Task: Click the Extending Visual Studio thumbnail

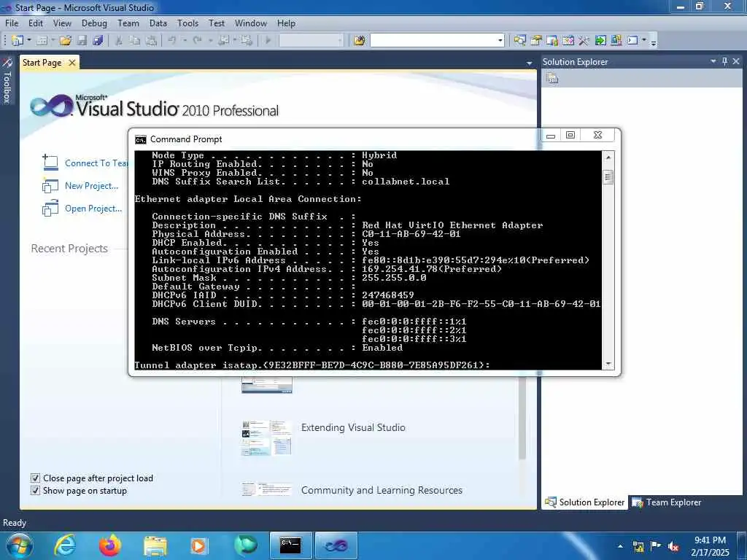Action: click(266, 437)
